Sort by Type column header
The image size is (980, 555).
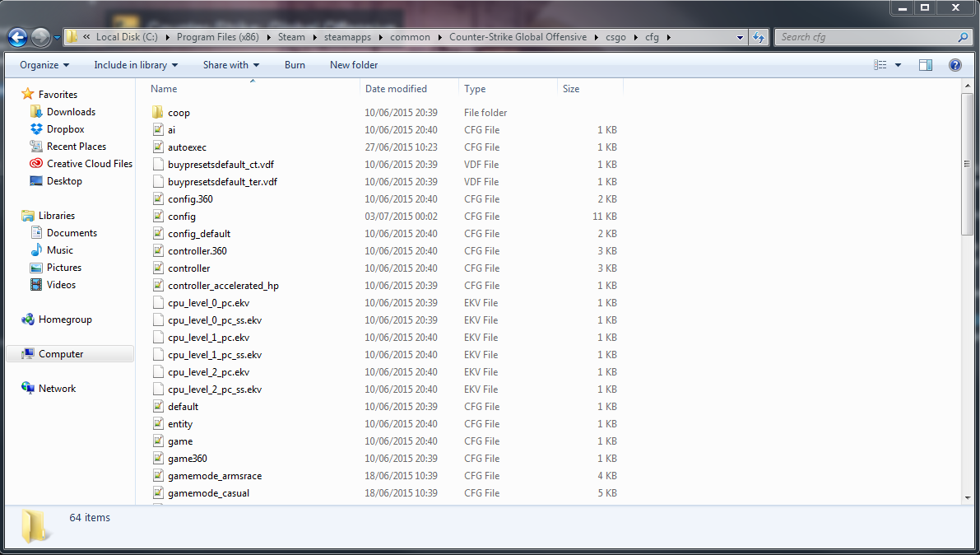[475, 89]
